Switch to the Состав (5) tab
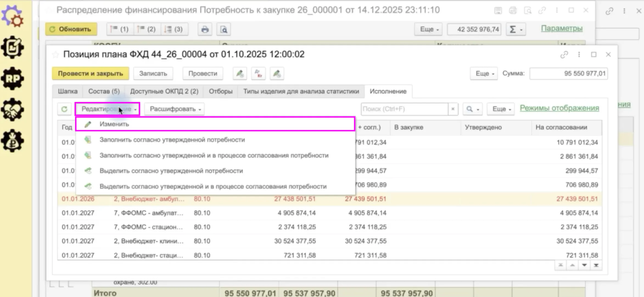This screenshot has width=644, height=297. click(104, 91)
